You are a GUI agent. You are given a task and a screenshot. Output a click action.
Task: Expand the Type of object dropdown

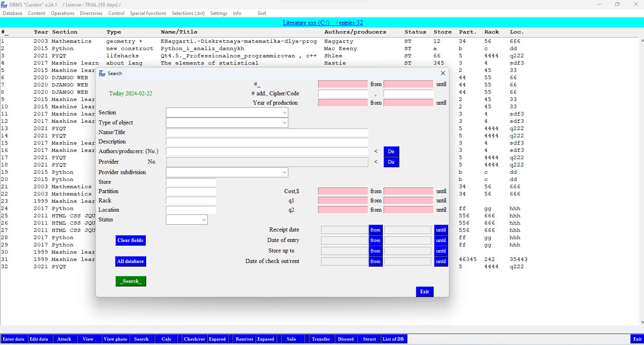pos(284,122)
